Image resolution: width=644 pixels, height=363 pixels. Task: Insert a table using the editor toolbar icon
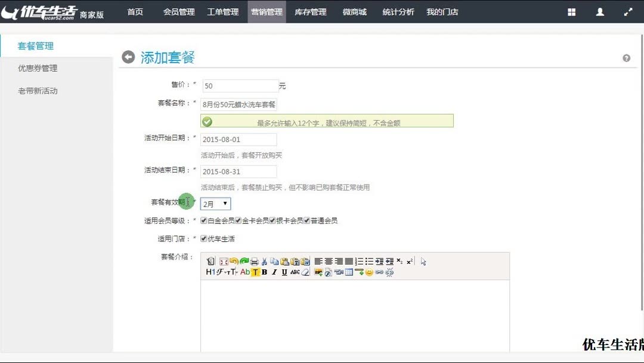[348, 272]
